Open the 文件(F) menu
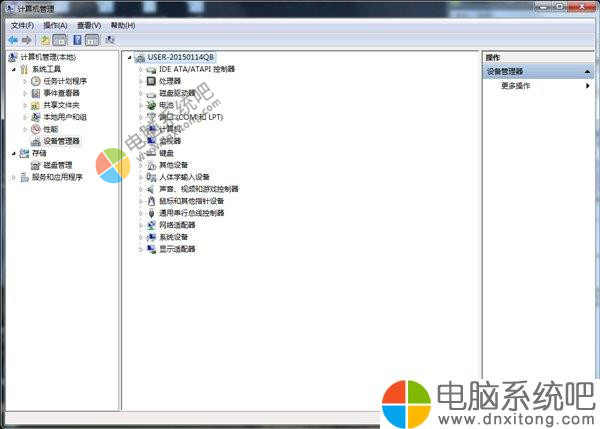 pyautogui.click(x=22, y=25)
